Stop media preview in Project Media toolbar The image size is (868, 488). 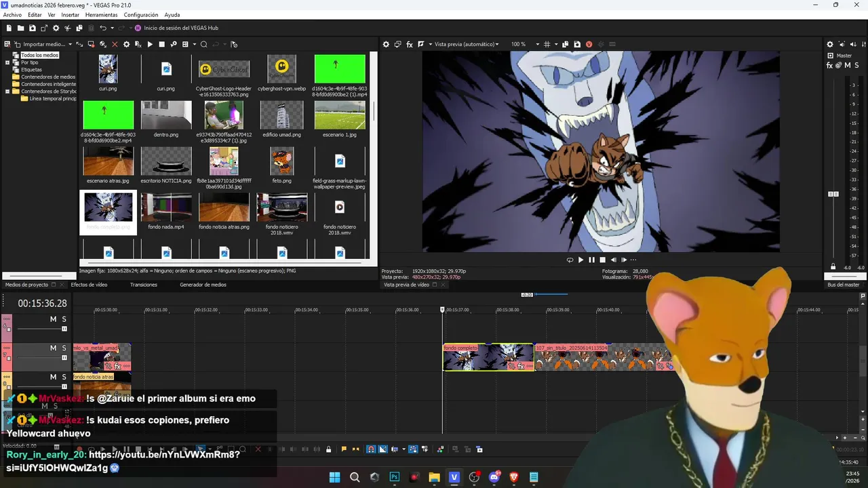(x=161, y=44)
